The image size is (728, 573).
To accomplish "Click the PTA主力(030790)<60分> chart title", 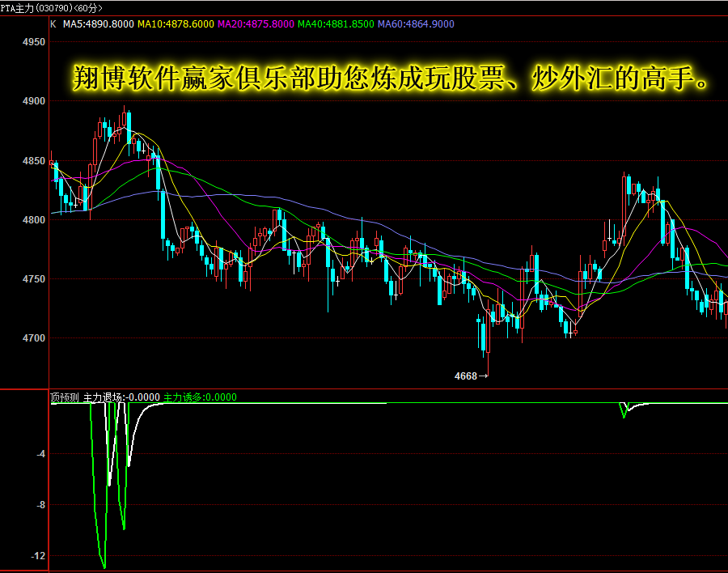I will (x=52, y=8).
